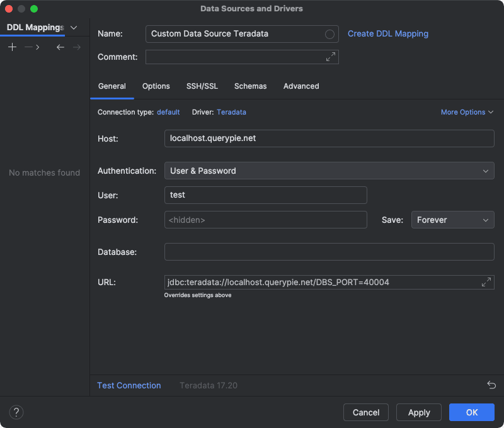Open the help question mark button
This screenshot has width=504, height=428.
[17, 412]
